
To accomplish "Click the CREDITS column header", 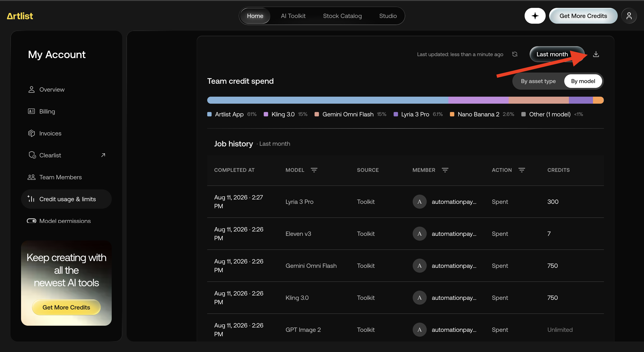I will [558, 170].
